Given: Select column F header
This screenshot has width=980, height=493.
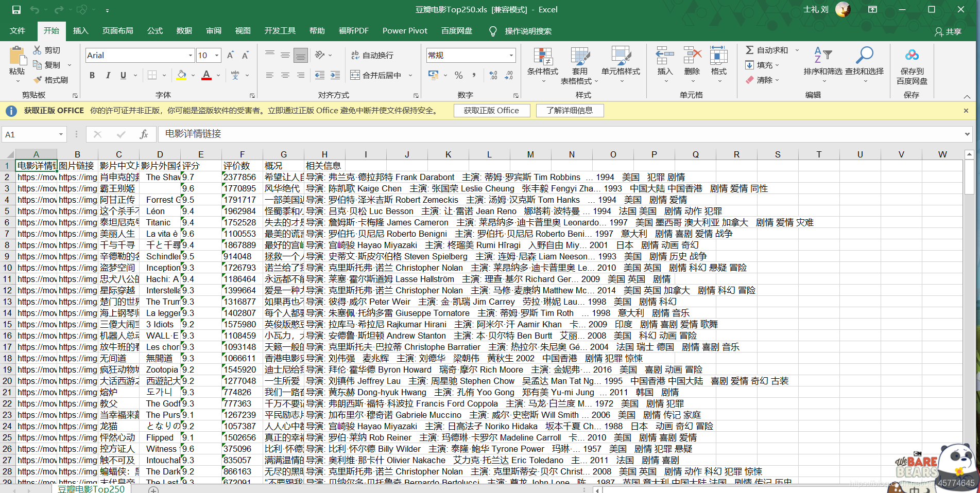Looking at the screenshot, I should pos(242,154).
